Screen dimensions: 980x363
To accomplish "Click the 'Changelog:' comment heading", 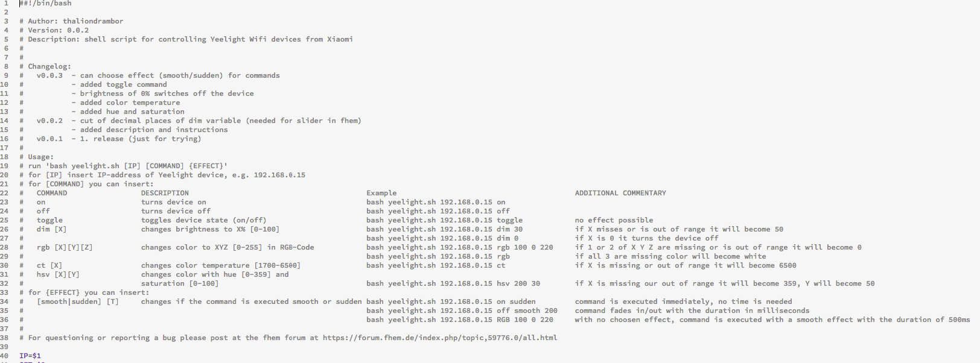I will coord(49,66).
